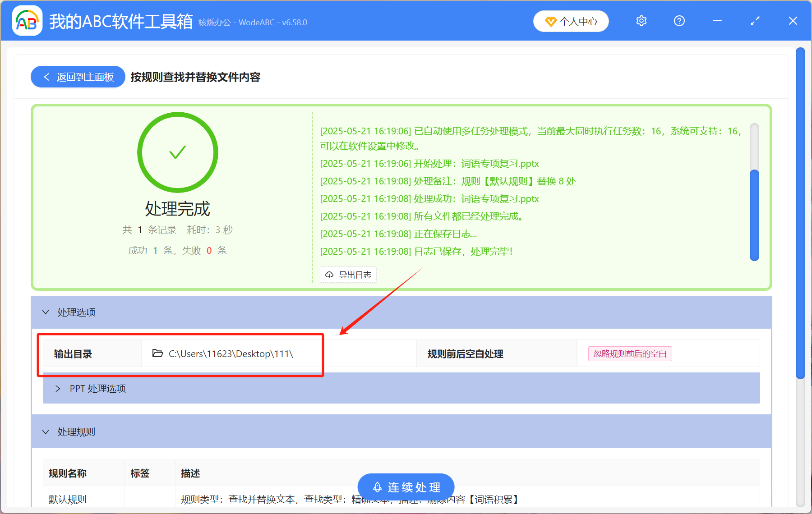Click the crown icon inside 个人中心

(x=551, y=21)
